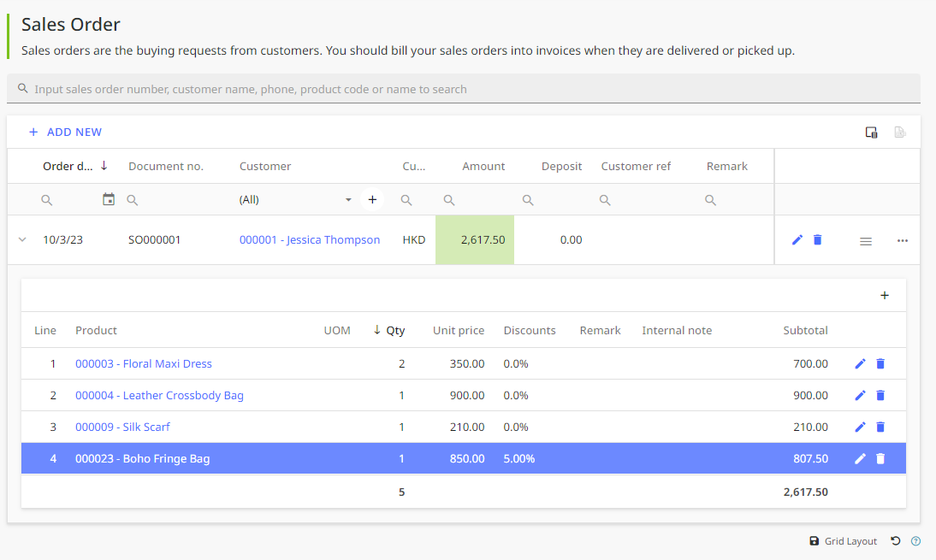Reset the grid layout with undo icon
This screenshot has height=560, width=936.
896,541
